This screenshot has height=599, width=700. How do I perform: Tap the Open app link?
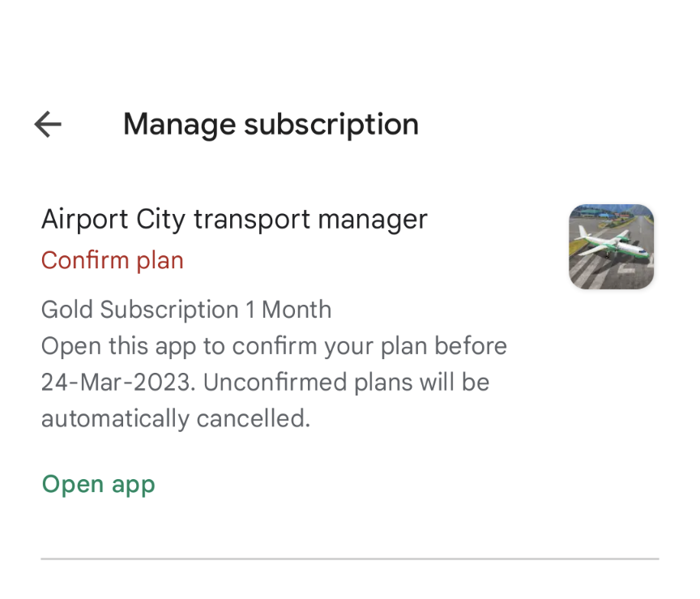(98, 484)
